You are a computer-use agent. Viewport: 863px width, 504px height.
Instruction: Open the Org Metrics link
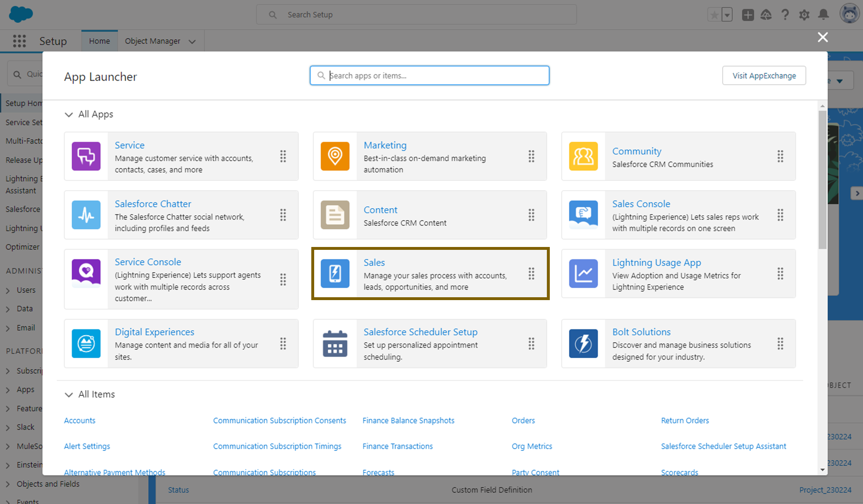532,446
